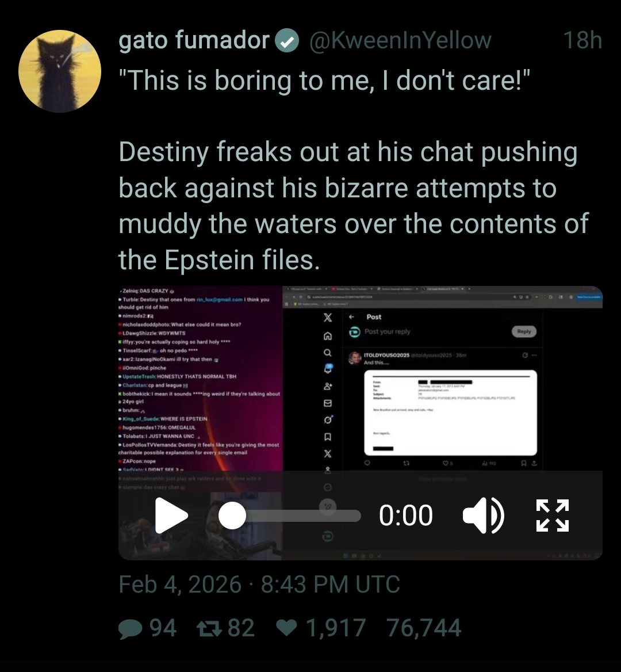Open gato fumador's profile picture
This screenshot has width=621, height=672.
[60, 71]
